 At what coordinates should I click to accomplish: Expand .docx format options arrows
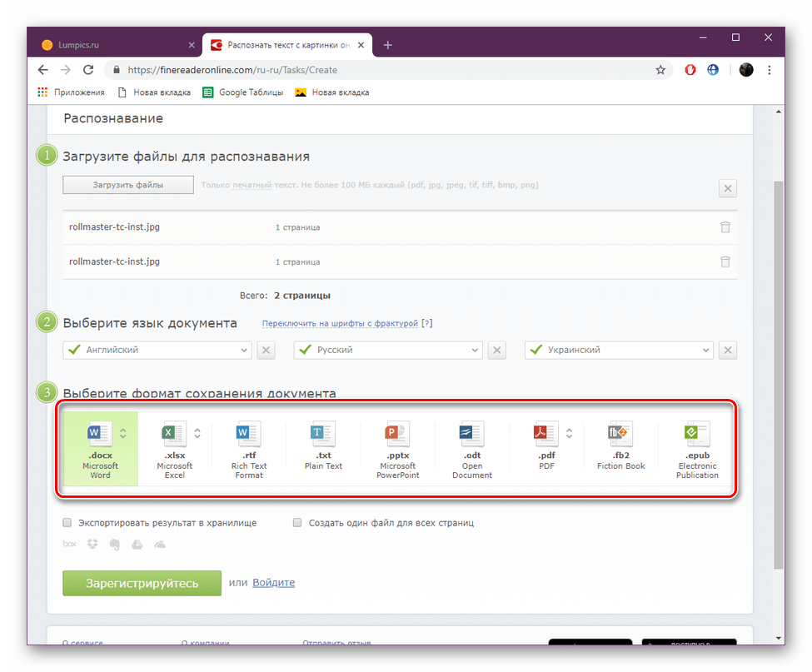[122, 433]
